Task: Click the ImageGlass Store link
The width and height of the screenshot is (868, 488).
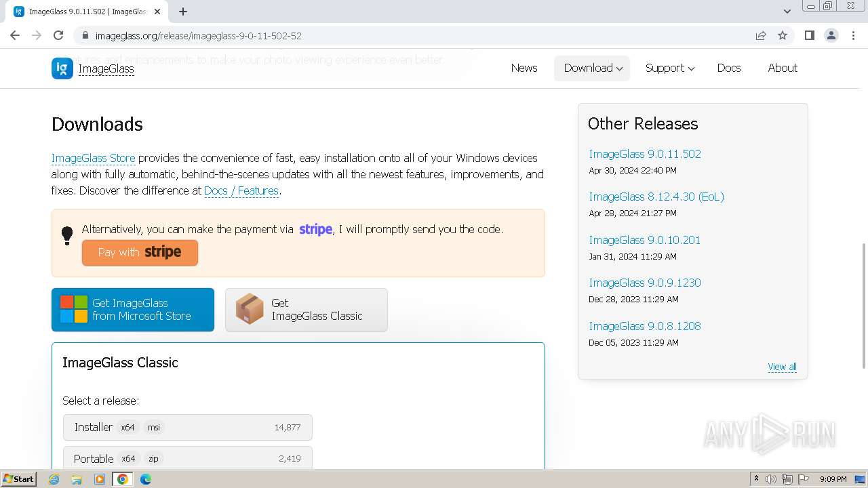Action: click(94, 158)
